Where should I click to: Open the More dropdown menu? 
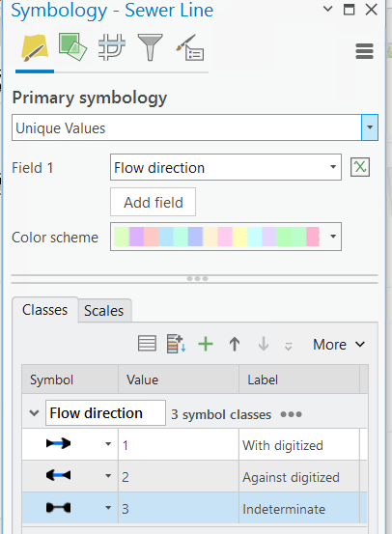(339, 345)
